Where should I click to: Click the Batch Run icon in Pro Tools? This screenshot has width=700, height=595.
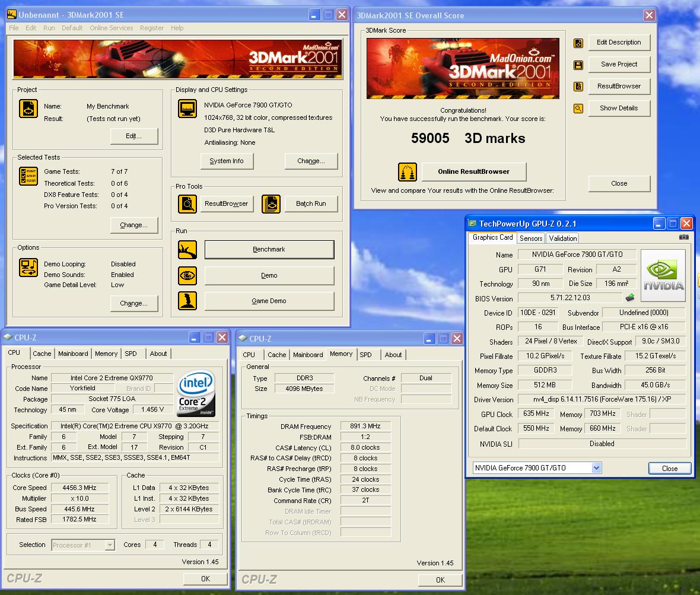(271, 204)
